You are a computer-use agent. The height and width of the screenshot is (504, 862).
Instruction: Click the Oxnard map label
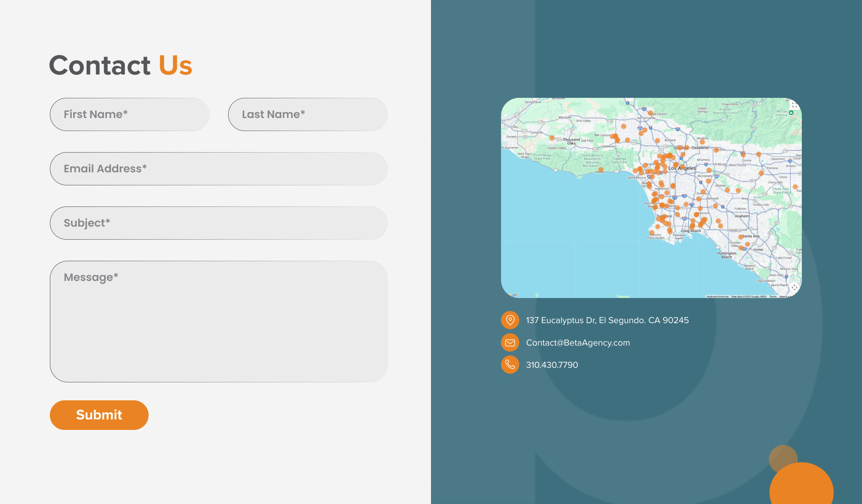point(511,136)
